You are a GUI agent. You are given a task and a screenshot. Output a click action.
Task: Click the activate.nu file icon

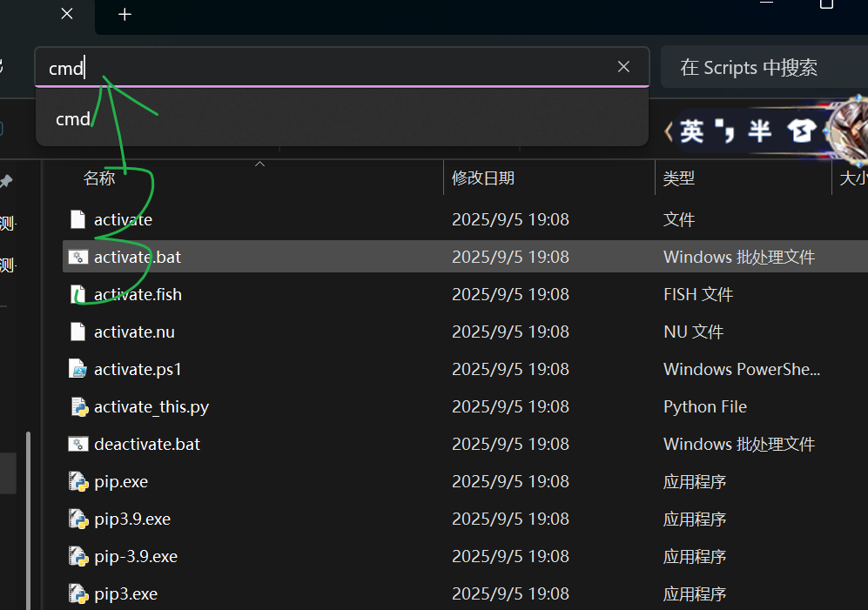click(x=78, y=332)
